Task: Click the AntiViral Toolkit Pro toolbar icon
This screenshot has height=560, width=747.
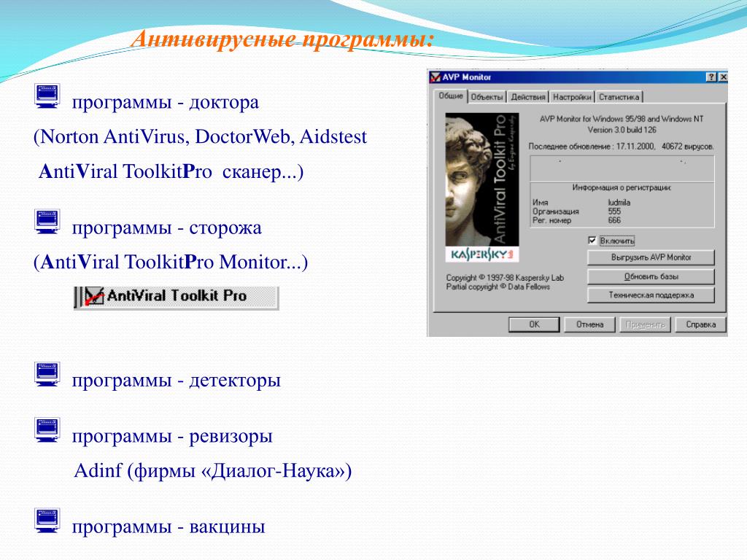Action: [x=94, y=296]
